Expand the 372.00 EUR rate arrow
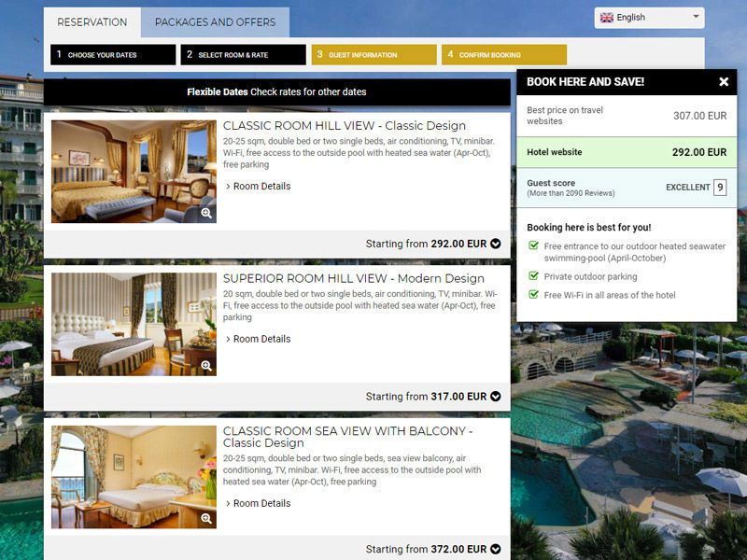This screenshot has height=560, width=747. coord(495,550)
